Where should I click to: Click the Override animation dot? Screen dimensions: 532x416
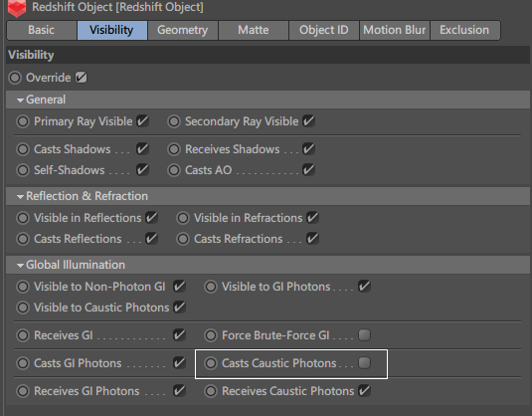15,78
